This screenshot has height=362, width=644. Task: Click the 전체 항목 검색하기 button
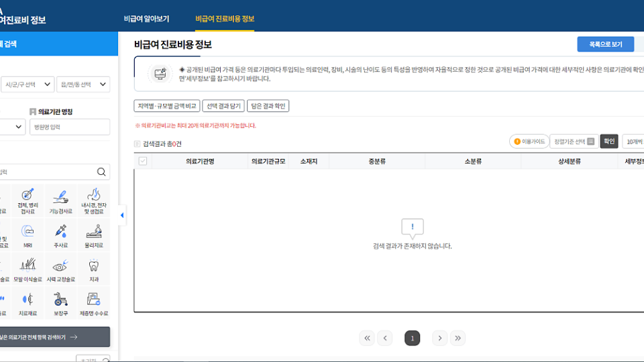(x=54, y=337)
